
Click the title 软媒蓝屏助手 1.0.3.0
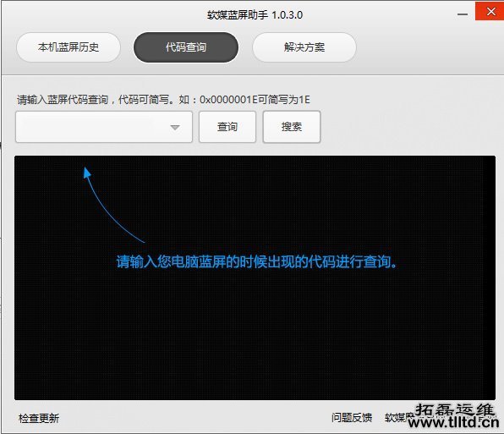pos(255,14)
